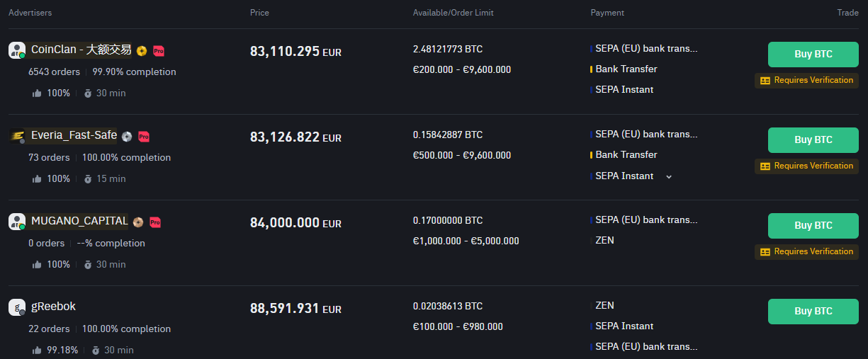This screenshot has height=359, width=868.
Task: Click the Price column header
Action: pos(259,13)
